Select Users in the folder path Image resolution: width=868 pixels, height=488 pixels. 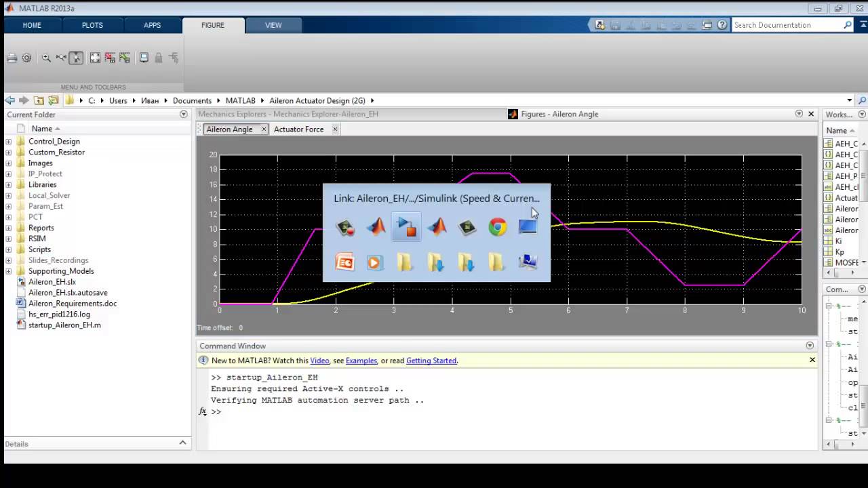click(x=118, y=100)
